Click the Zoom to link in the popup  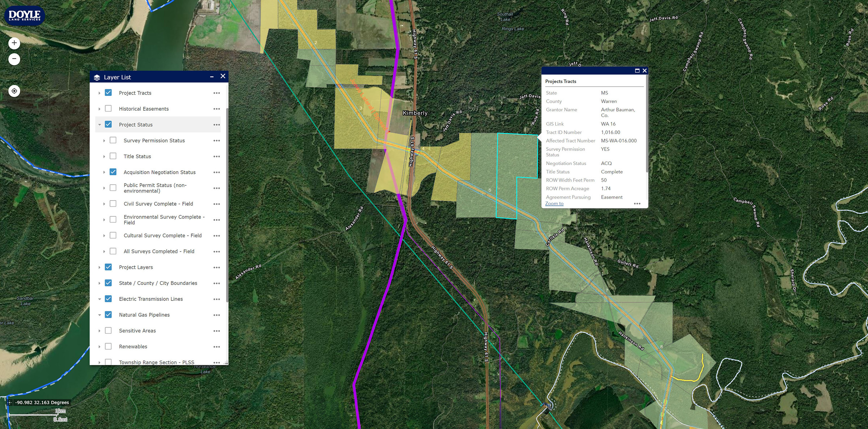pos(554,203)
